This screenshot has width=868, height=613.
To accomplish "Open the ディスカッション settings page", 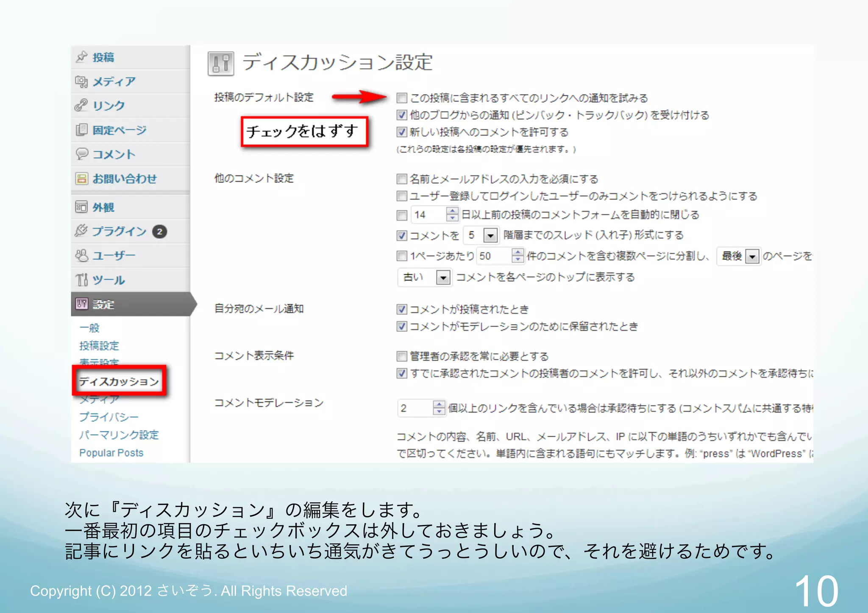I will tap(119, 381).
